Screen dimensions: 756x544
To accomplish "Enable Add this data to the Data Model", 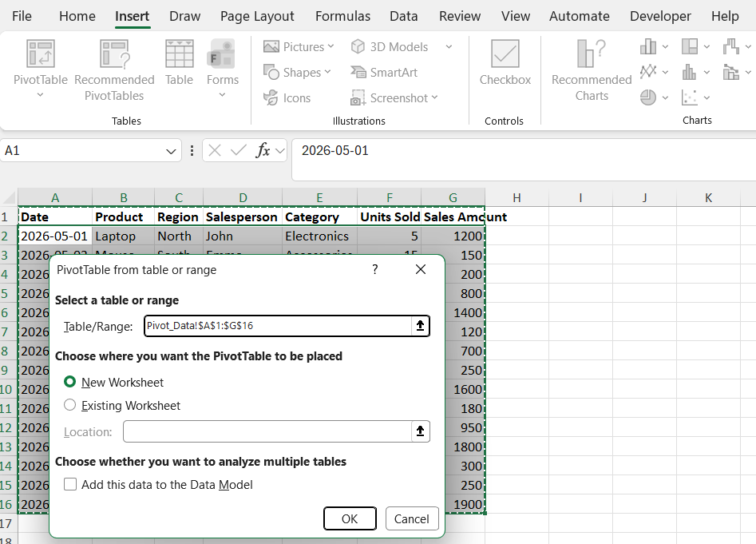I will [70, 484].
